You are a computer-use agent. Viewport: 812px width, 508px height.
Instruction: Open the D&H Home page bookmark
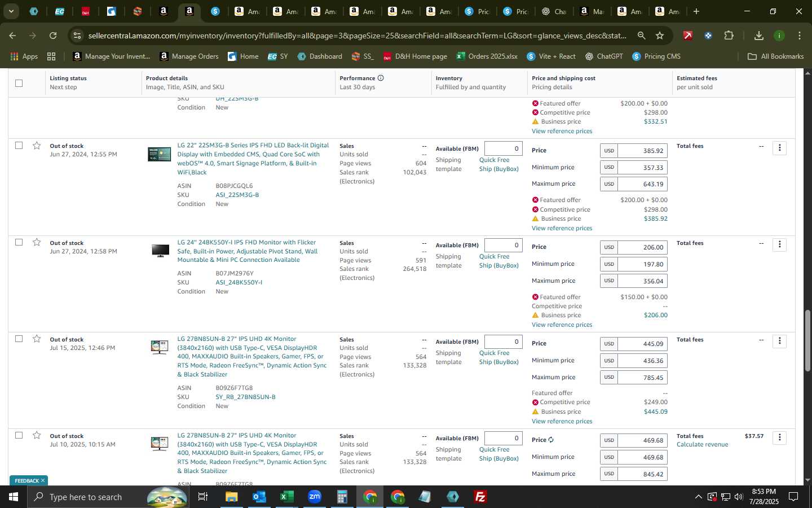pyautogui.click(x=415, y=56)
